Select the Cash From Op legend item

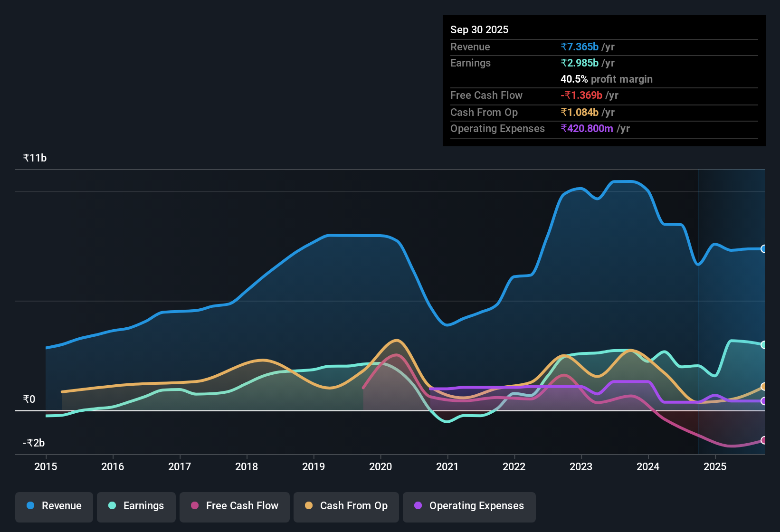tap(346, 506)
